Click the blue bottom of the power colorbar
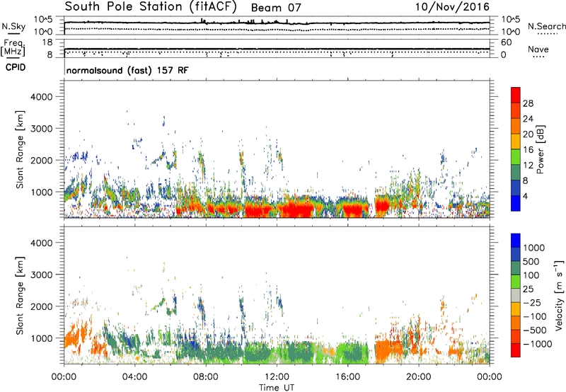The width and height of the screenshot is (566, 392). point(516,203)
